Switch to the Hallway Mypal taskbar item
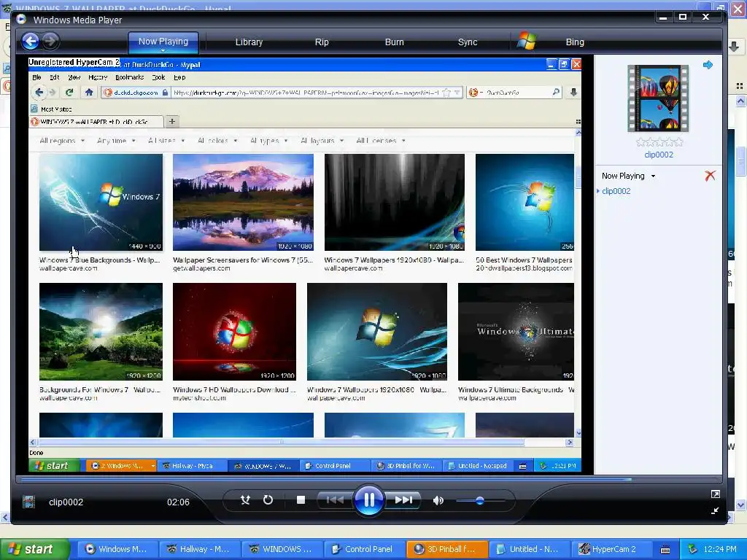Screen dimensions: 747x560 point(199,549)
